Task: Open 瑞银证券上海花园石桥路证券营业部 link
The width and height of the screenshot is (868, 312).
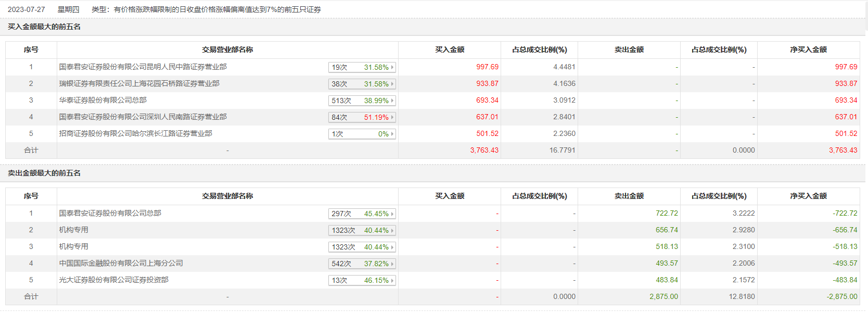Action: coord(139,83)
